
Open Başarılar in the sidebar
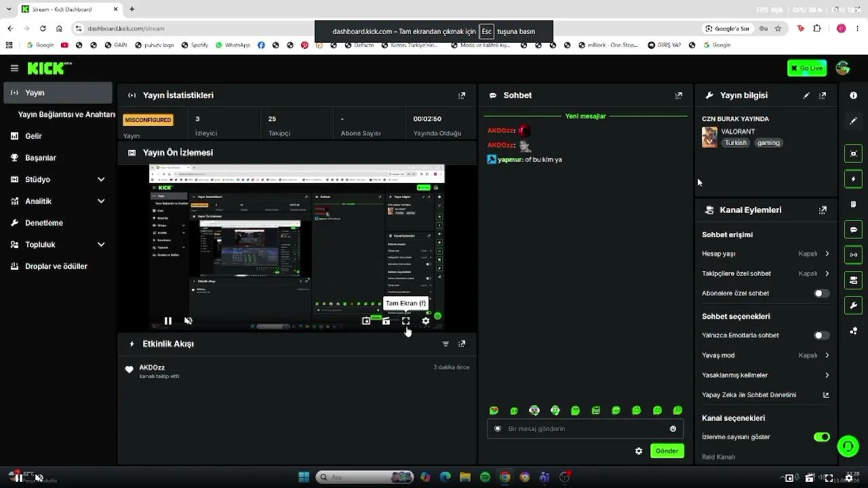pyautogui.click(x=58, y=158)
